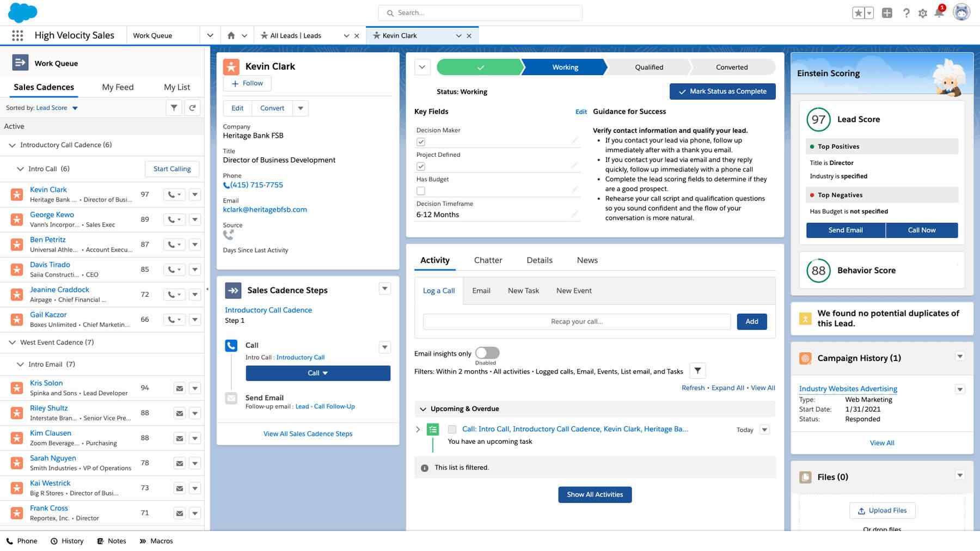Click the Work Queue filter funnel icon

pos(174,108)
